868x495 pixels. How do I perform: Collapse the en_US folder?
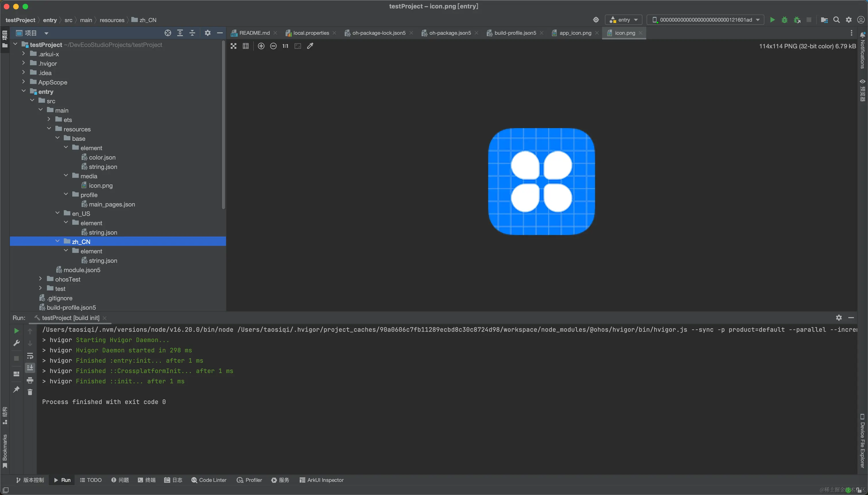pyautogui.click(x=57, y=213)
